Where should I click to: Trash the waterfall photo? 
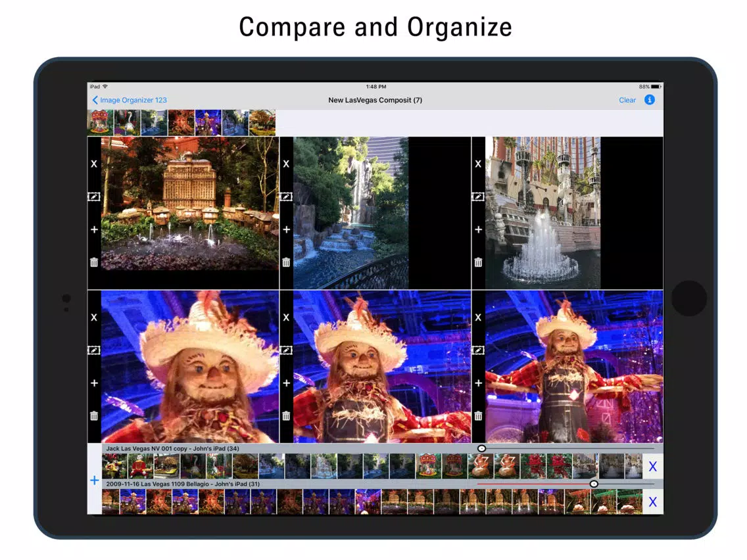tap(286, 262)
